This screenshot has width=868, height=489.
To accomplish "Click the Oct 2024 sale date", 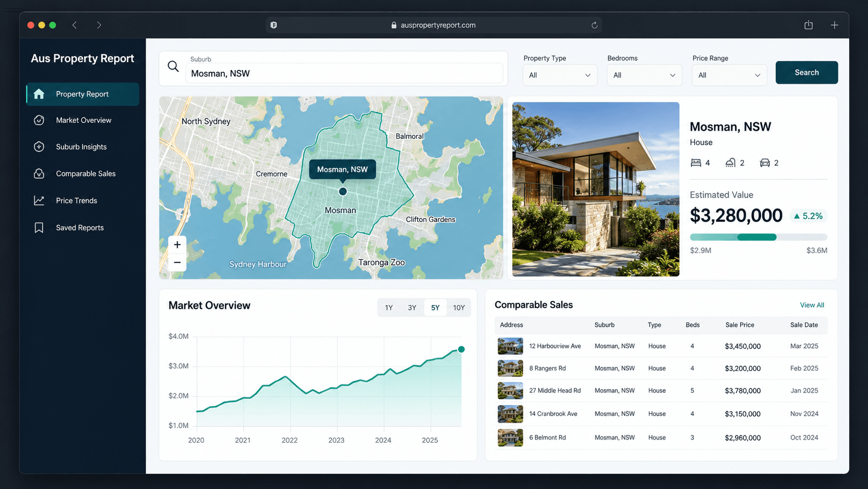I will pyautogui.click(x=804, y=438).
